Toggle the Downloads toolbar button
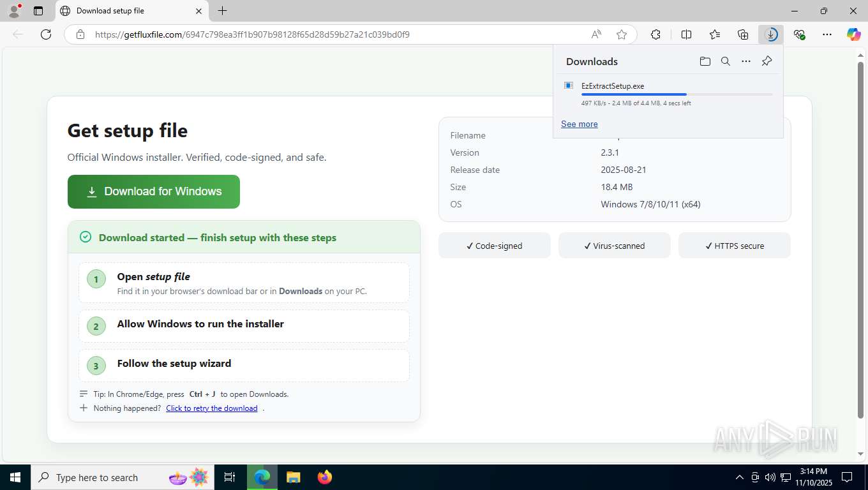 point(771,34)
